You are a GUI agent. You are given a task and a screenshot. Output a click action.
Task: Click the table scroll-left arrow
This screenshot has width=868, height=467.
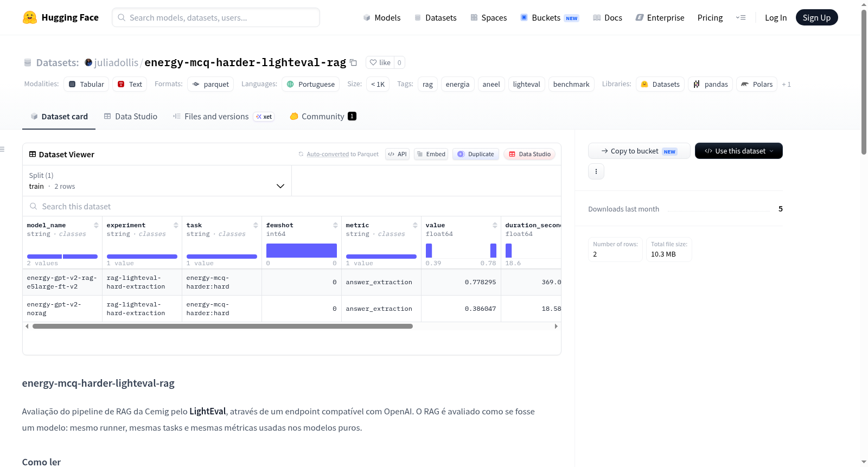pyautogui.click(x=27, y=327)
